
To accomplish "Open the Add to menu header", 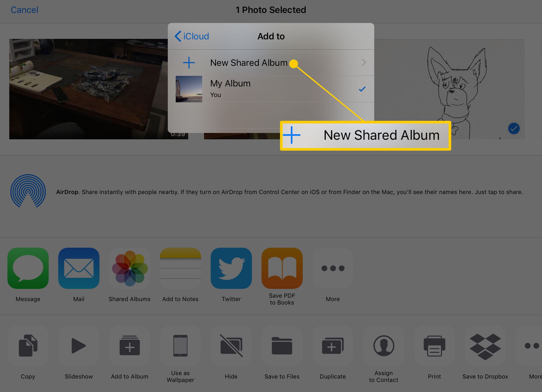I will tap(270, 36).
